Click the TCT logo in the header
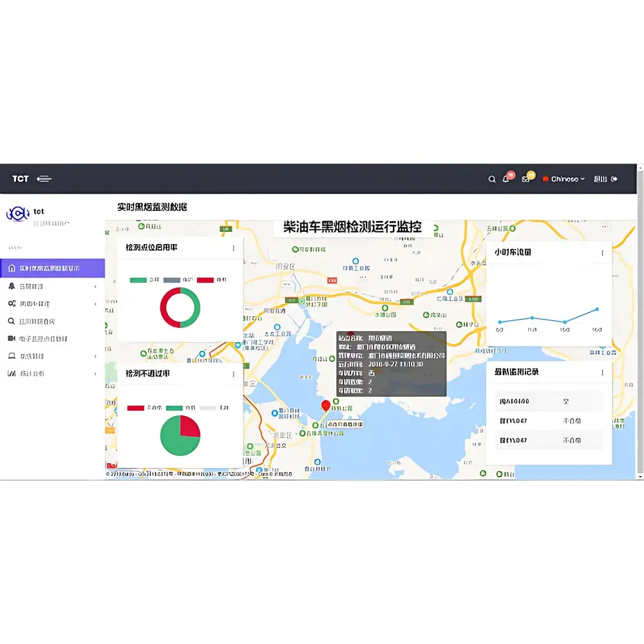This screenshot has height=644, width=644. 21,178
